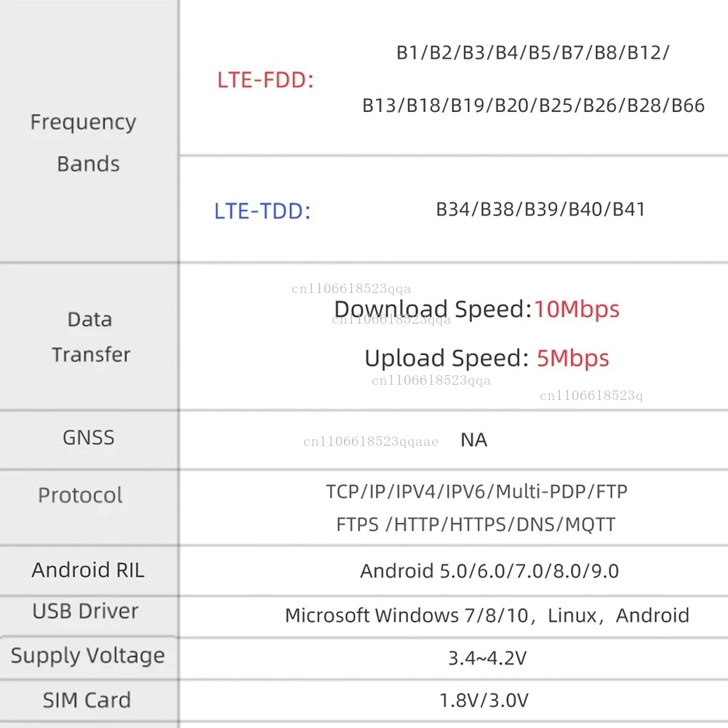Viewport: 728px width, 728px height.
Task: Click the Protocol row header
Action: click(80, 496)
